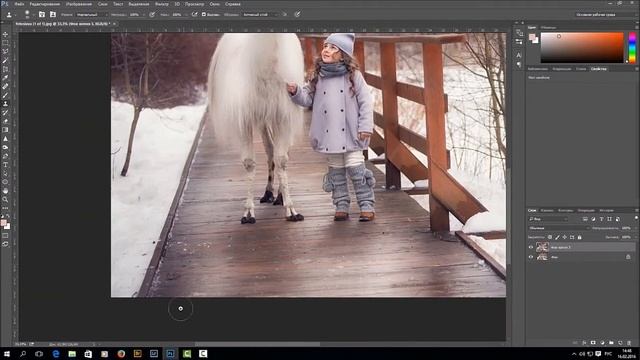Select the Gradient tool
Image resolution: width=640 pixels, height=360 pixels.
[x=5, y=130]
